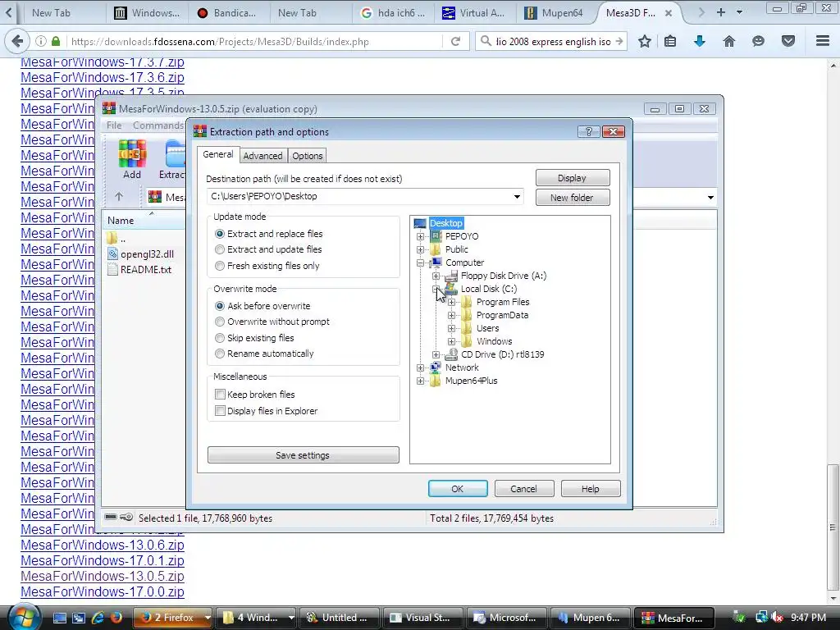The height and width of the screenshot is (630, 840).
Task: Select Ask before overwrite option
Action: click(220, 306)
